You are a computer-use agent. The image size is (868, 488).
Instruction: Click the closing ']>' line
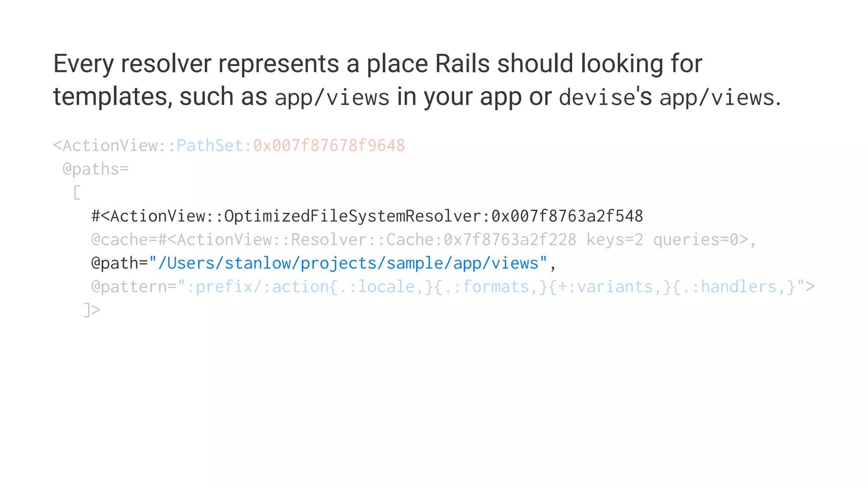[92, 310]
